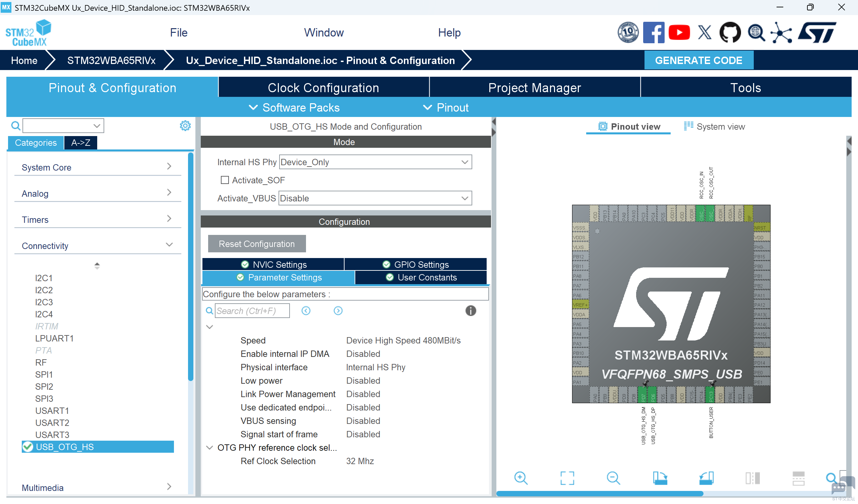Image resolution: width=858 pixels, height=504 pixels.
Task: Switch to the Tools tab
Action: (746, 87)
